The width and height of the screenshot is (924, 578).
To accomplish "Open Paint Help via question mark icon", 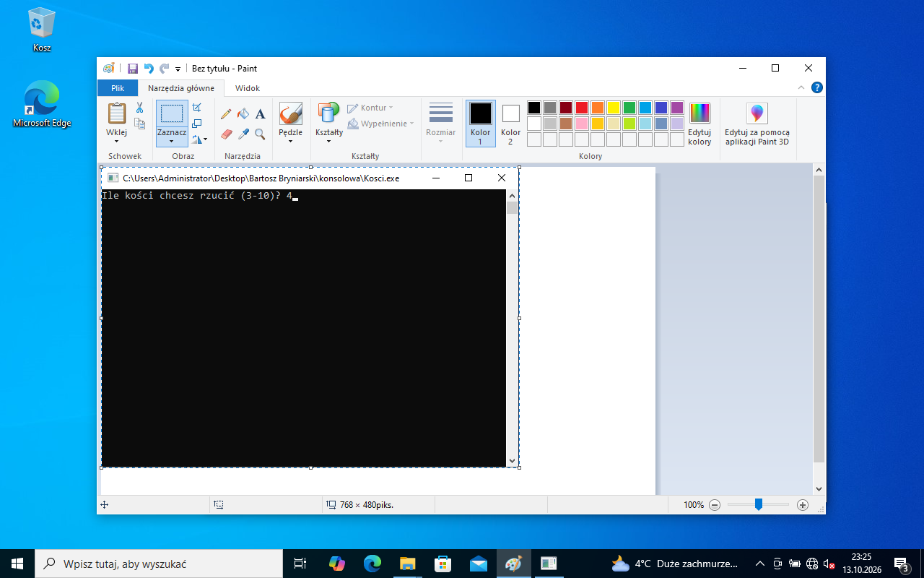I will pyautogui.click(x=817, y=88).
